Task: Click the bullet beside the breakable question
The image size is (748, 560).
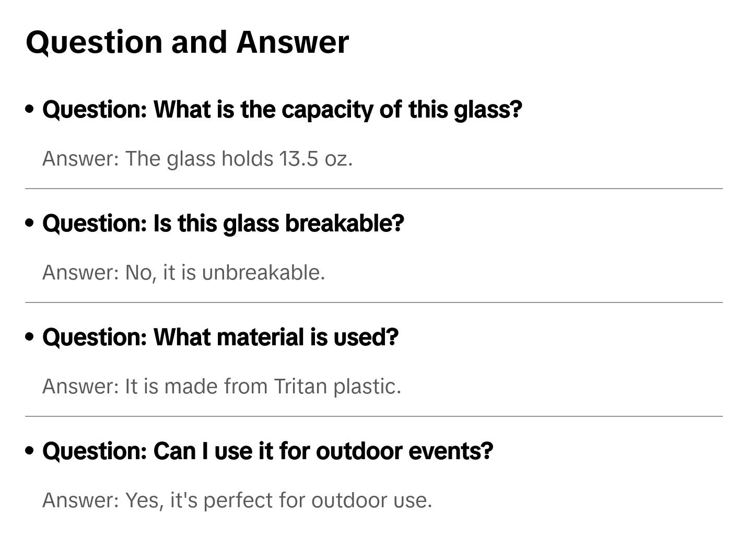Action: [30, 223]
